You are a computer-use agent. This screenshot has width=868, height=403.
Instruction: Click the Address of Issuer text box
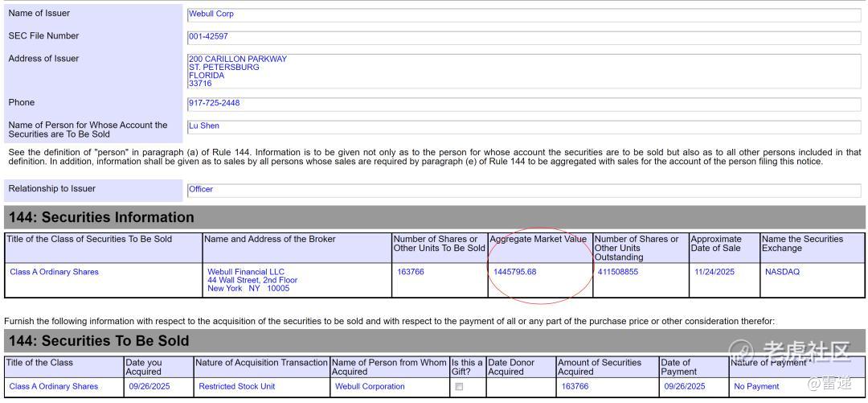(x=524, y=71)
